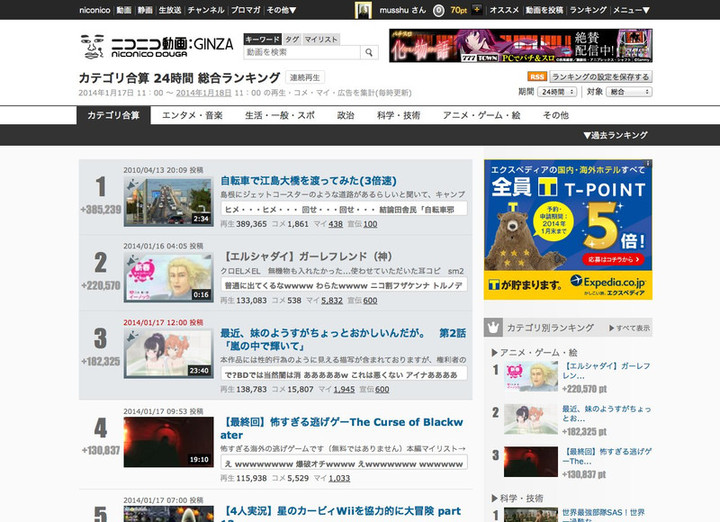Click the Niconico Douga GINZA logo
This screenshot has width=720, height=522.
tap(157, 46)
